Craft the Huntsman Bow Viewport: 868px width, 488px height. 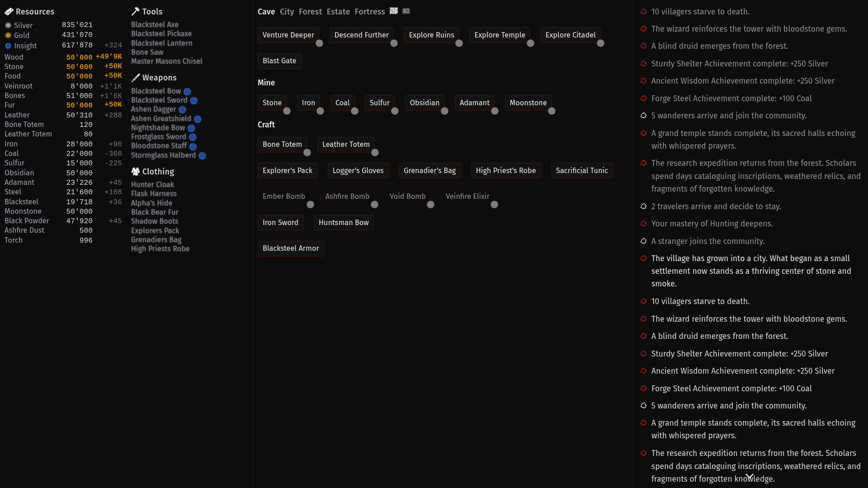click(344, 223)
